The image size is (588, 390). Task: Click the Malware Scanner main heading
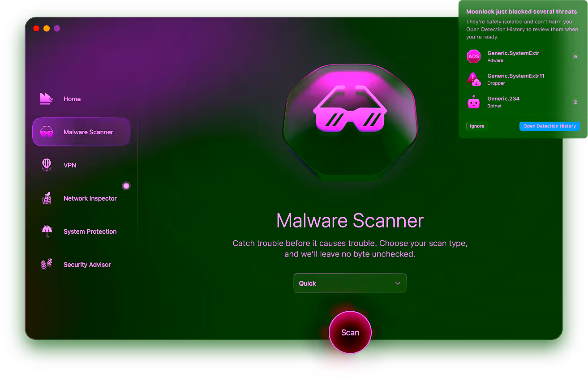coord(350,220)
